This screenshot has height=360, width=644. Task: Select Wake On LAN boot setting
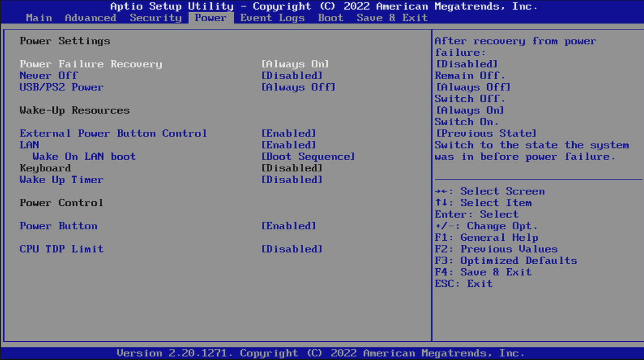(84, 157)
